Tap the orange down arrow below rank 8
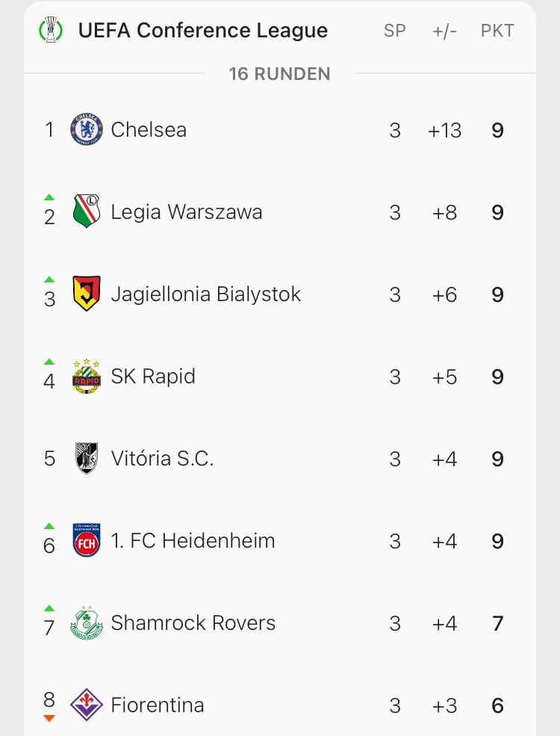 pyautogui.click(x=49, y=719)
